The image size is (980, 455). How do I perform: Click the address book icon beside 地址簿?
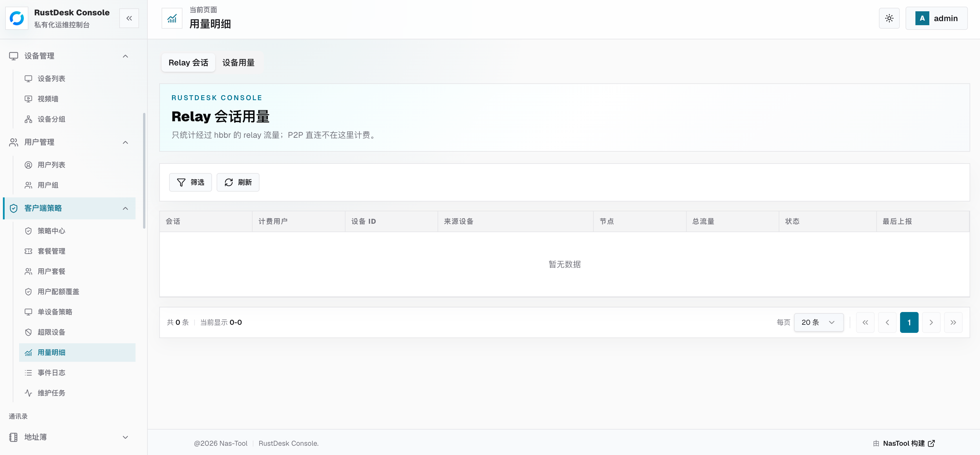14,437
